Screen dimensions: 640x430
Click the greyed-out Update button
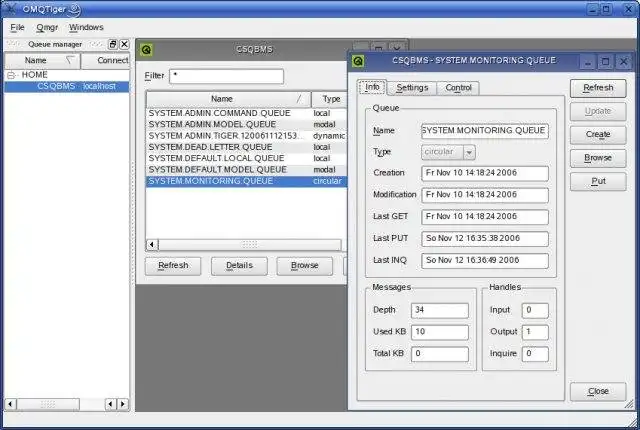[598, 111]
